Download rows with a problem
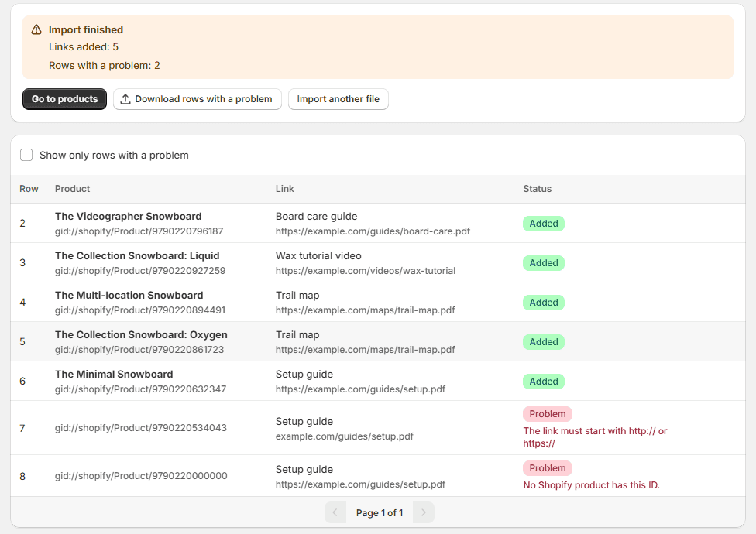This screenshot has width=756, height=534. 198,99
